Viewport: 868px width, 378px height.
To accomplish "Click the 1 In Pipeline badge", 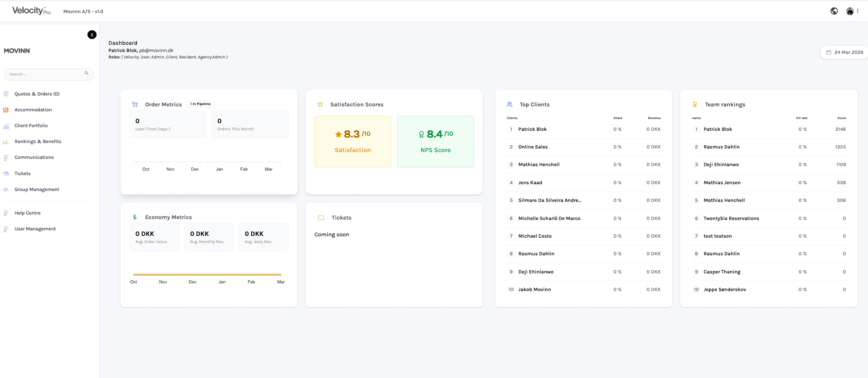I will [200, 104].
